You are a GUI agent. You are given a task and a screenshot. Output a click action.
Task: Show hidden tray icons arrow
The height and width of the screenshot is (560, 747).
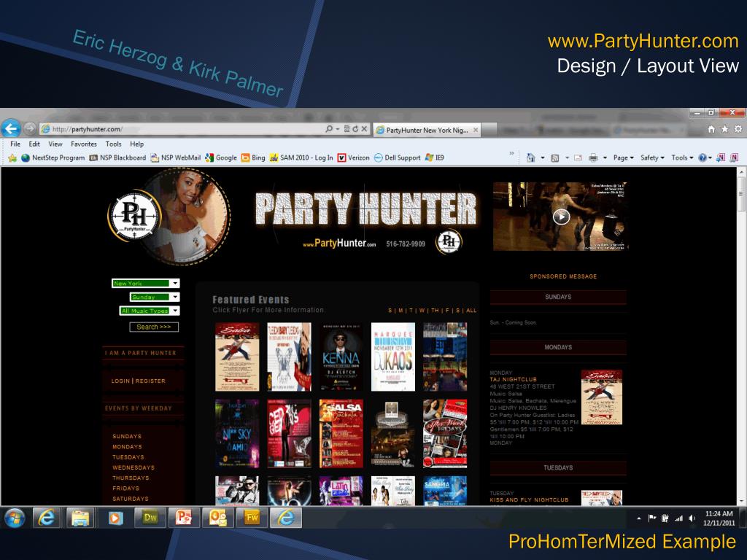639,518
